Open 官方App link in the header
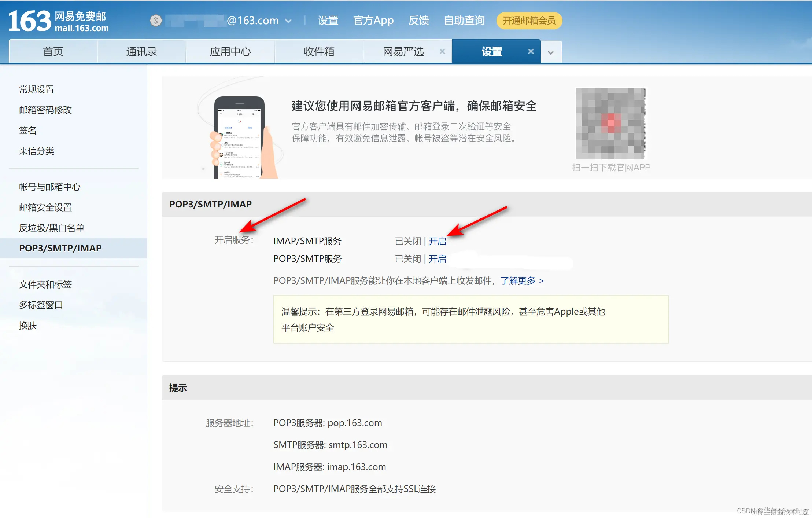Image resolution: width=812 pixels, height=518 pixels. point(373,21)
